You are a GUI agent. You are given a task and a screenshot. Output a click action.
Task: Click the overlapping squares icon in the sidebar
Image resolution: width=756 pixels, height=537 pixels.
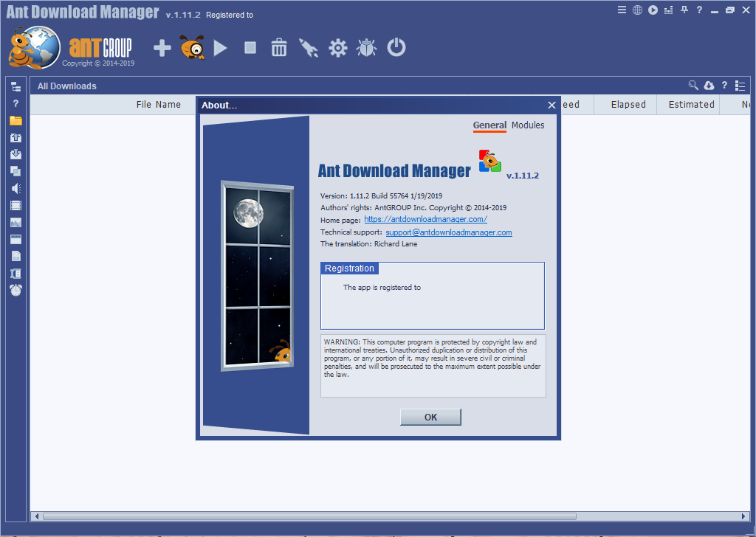[x=16, y=171]
